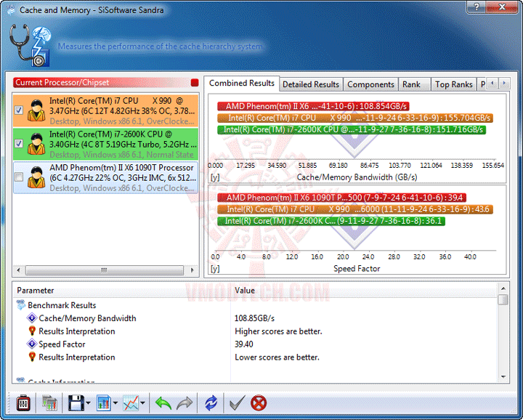Click the user avatar icon of AMD Phenom entry
The width and height of the screenshot is (523, 420).
[36, 177]
